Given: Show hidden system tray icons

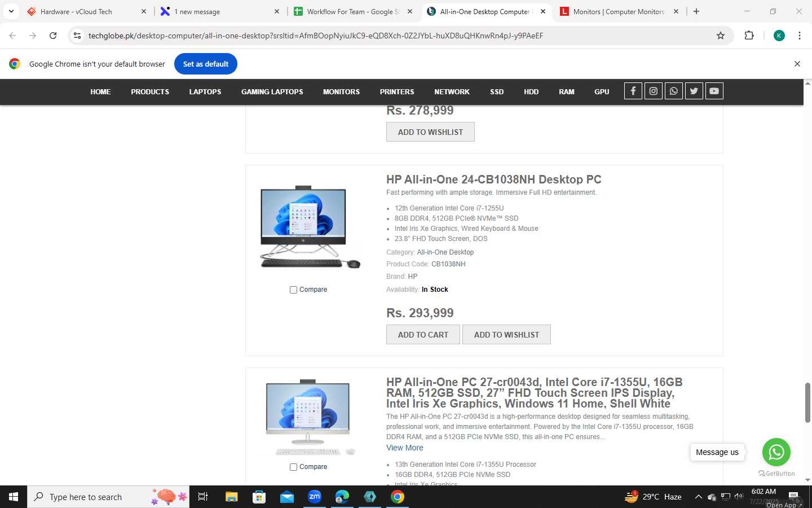Looking at the screenshot, I should click(698, 497).
